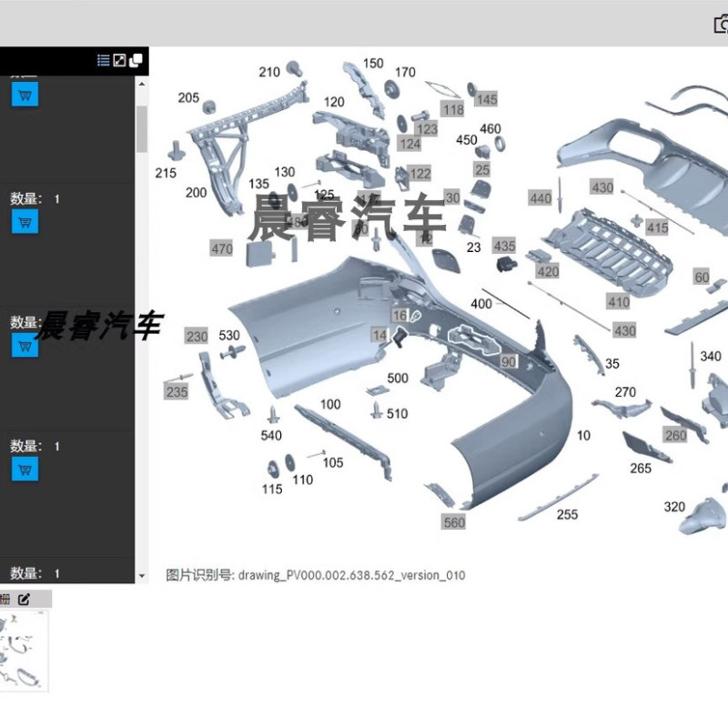This screenshot has height=728, width=728.
Task: Select part label 540 in diagram
Action: click(x=271, y=436)
